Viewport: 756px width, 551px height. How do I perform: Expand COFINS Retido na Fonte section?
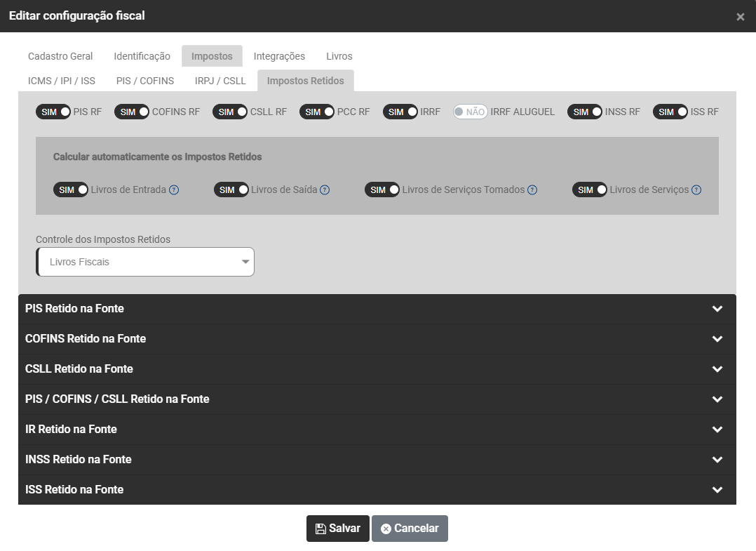[377, 339]
